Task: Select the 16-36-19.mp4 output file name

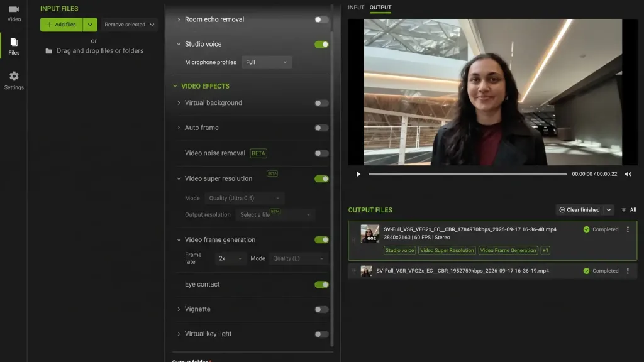Action: [x=462, y=271]
